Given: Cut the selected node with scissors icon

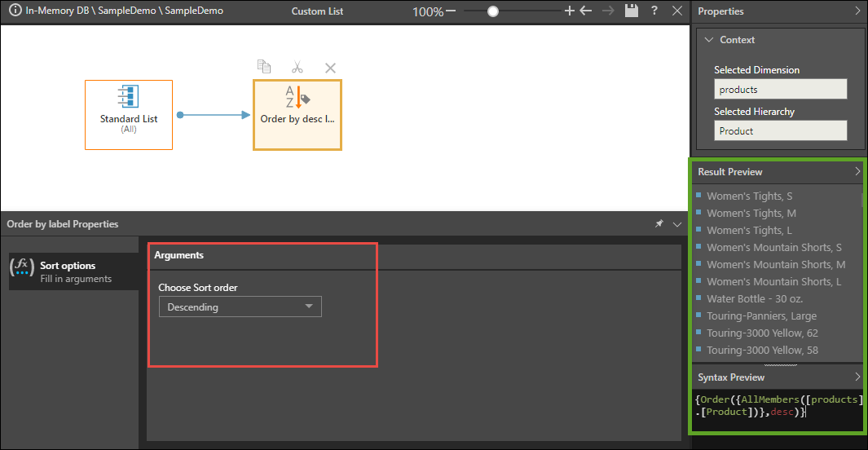Looking at the screenshot, I should [x=297, y=68].
